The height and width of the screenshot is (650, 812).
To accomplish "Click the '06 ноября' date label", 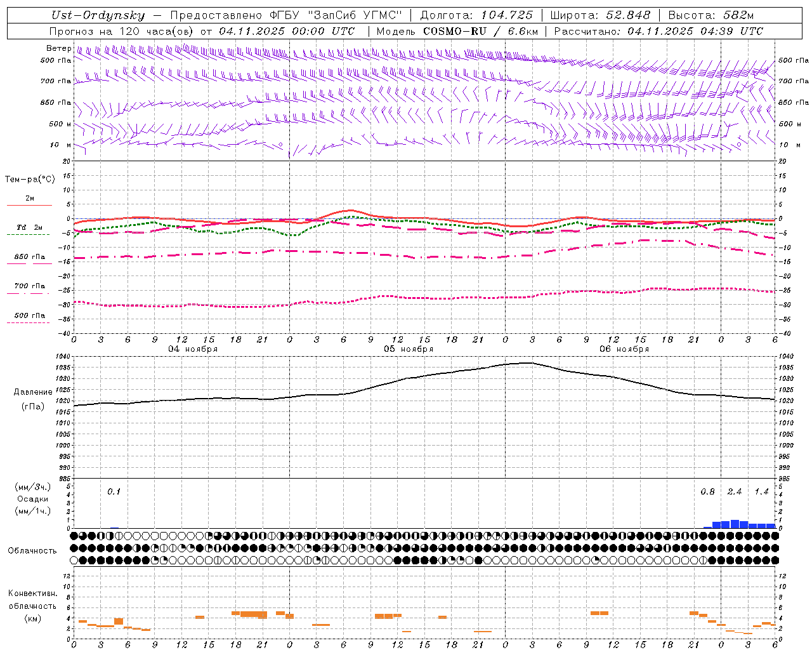I will 624,349.
